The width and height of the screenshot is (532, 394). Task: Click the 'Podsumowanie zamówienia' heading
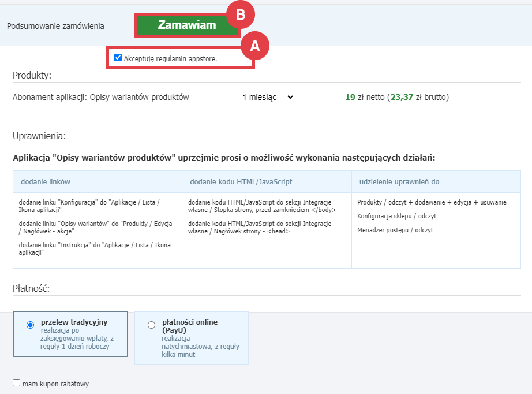click(55, 26)
